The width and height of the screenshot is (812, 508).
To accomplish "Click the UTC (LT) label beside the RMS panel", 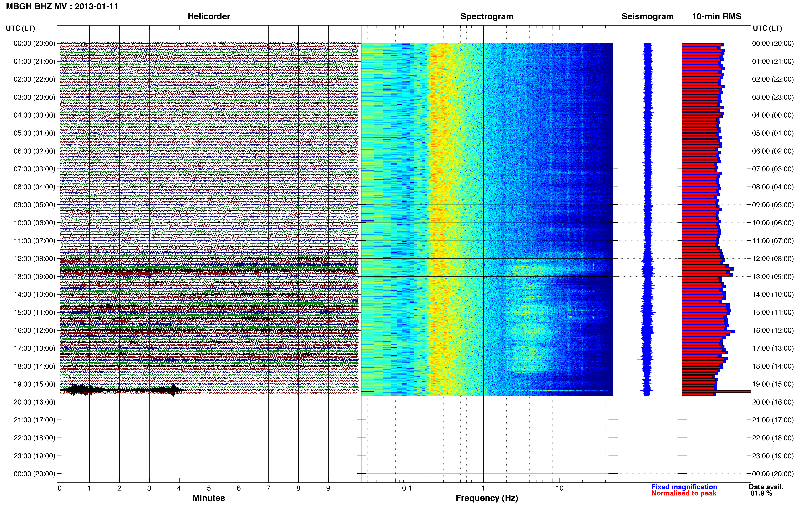I will (x=767, y=28).
